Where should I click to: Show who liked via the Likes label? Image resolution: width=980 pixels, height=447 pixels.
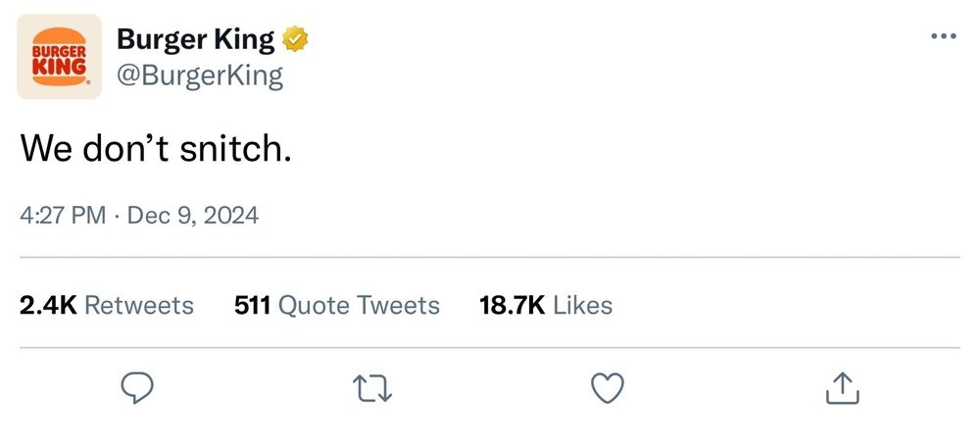coord(583,305)
